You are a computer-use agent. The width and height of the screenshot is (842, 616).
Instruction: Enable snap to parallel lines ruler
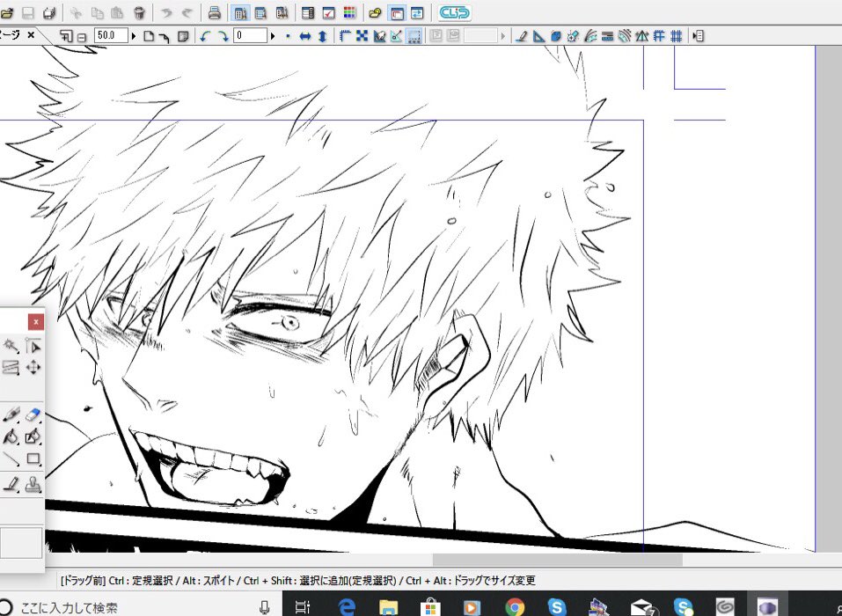(607, 36)
